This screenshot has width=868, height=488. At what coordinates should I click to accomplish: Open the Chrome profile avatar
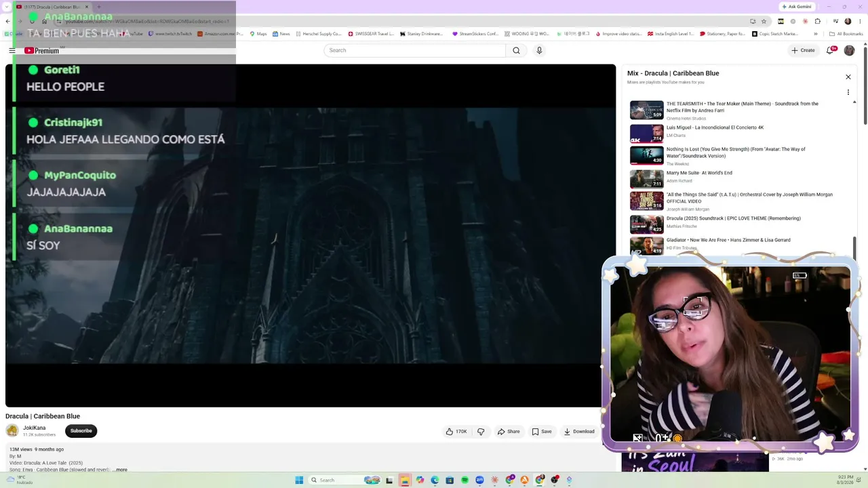(x=848, y=21)
